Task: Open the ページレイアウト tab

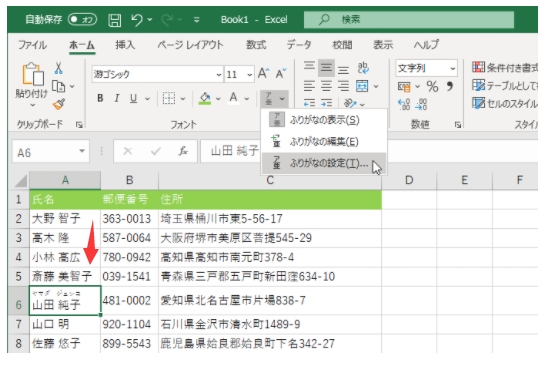Action: coord(190,45)
